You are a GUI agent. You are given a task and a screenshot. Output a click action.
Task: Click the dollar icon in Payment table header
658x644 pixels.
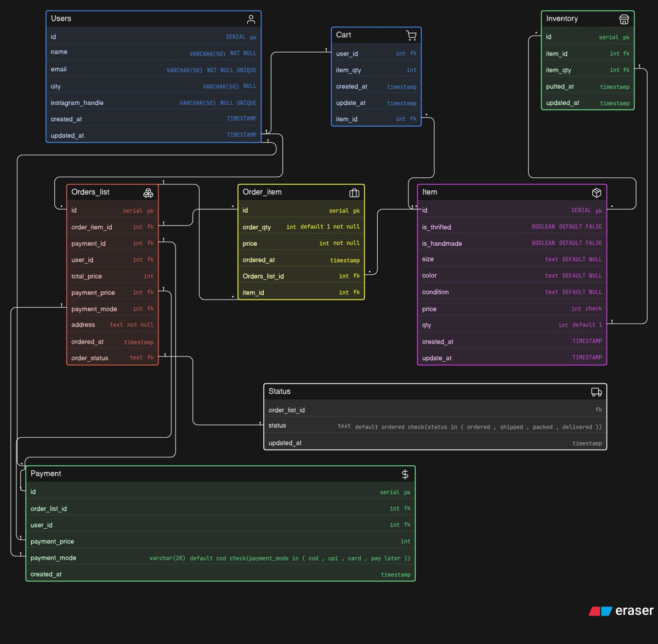coord(405,474)
